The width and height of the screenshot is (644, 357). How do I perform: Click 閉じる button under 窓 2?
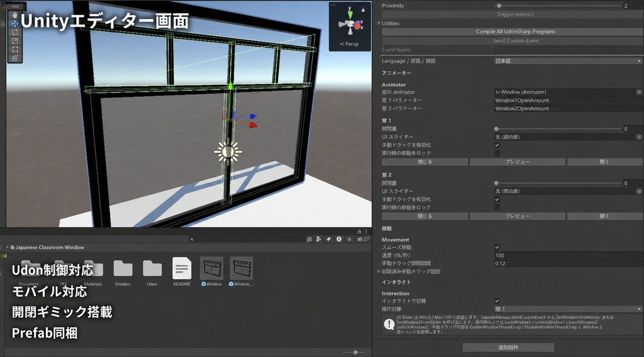425,216
